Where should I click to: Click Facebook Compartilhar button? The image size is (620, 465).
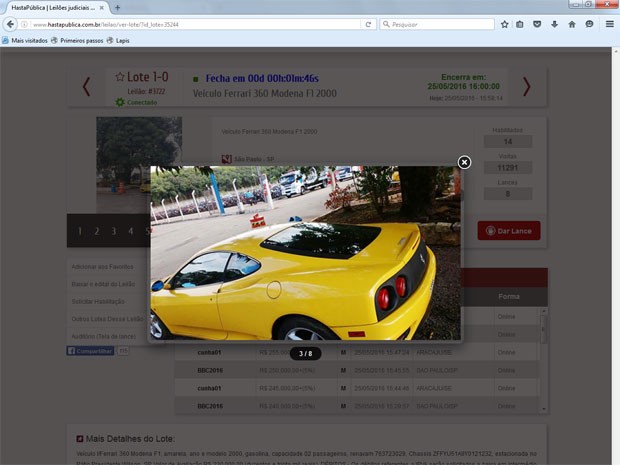[90, 351]
